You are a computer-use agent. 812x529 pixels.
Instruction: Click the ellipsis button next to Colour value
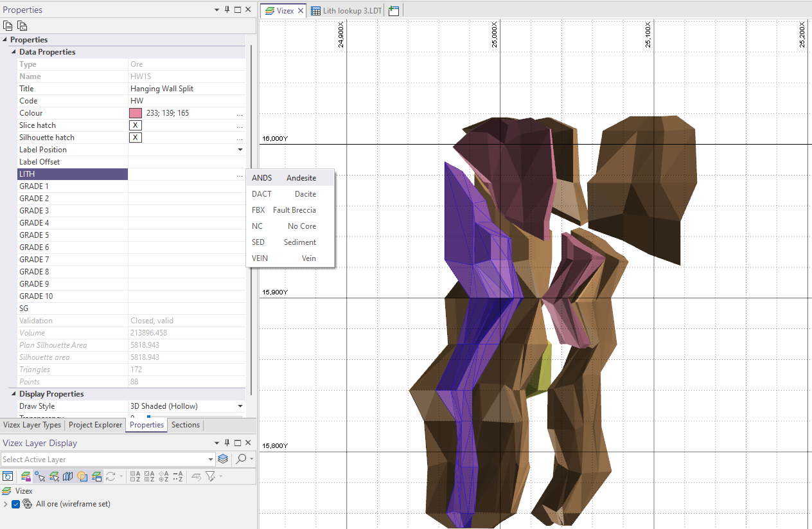pyautogui.click(x=240, y=114)
